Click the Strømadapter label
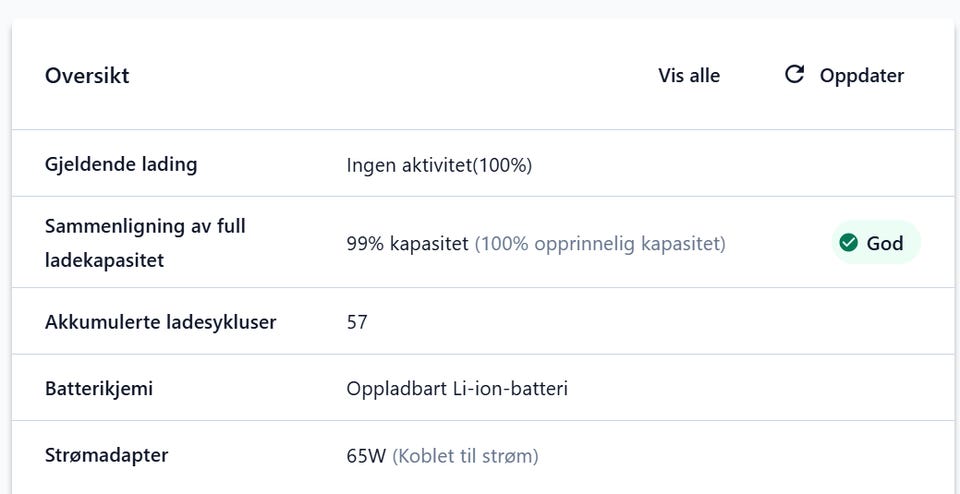Viewport: 960px width, 494px height. click(106, 455)
